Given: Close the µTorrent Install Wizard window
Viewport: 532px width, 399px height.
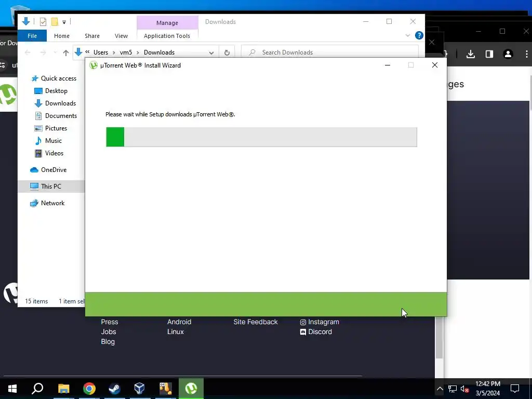Looking at the screenshot, I should coord(435,65).
